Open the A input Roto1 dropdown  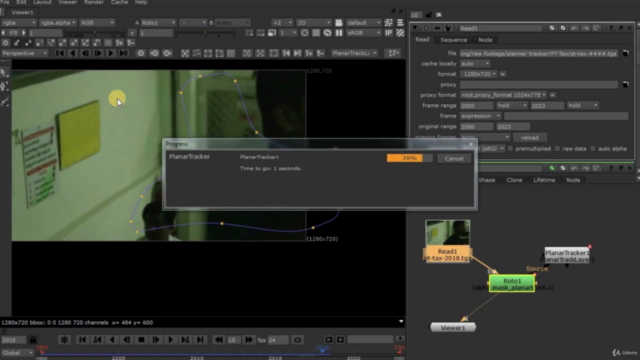(x=159, y=23)
